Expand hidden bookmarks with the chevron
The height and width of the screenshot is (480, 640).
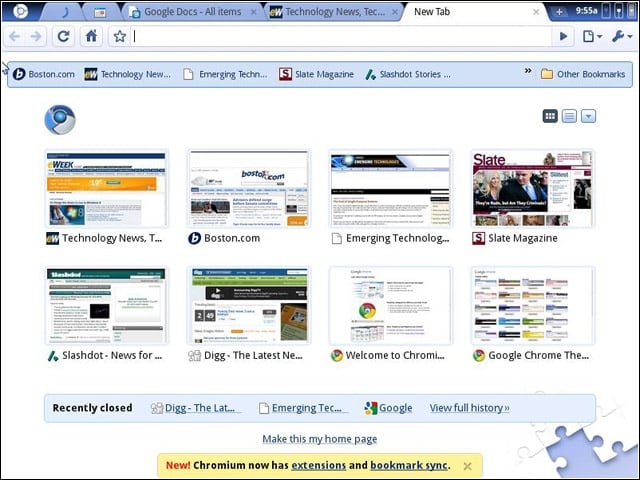pos(528,71)
